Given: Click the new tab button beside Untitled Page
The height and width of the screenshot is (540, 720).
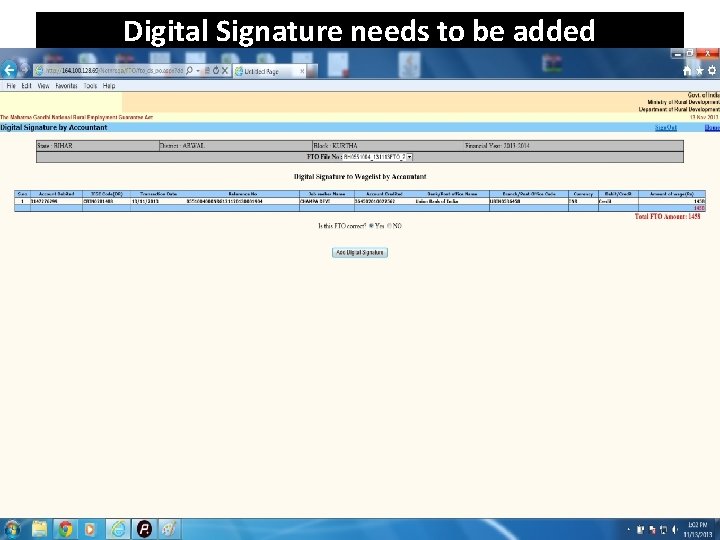Looking at the screenshot, I should pos(312,71).
